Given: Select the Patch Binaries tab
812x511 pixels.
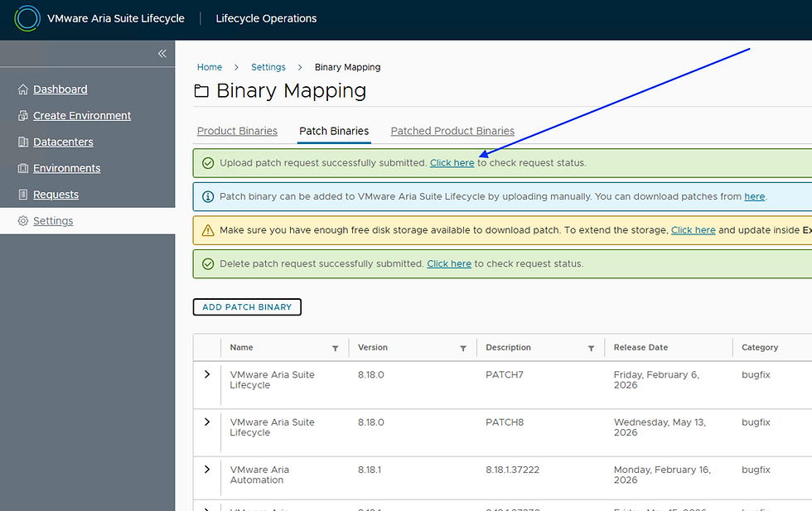Looking at the screenshot, I should click(x=334, y=131).
